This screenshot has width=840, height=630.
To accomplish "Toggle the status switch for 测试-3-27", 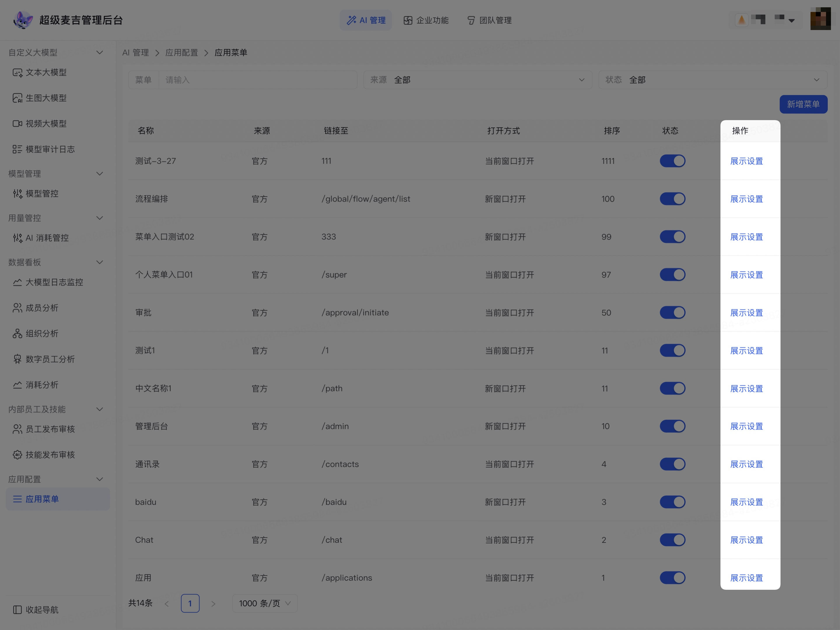I will pos(672,161).
